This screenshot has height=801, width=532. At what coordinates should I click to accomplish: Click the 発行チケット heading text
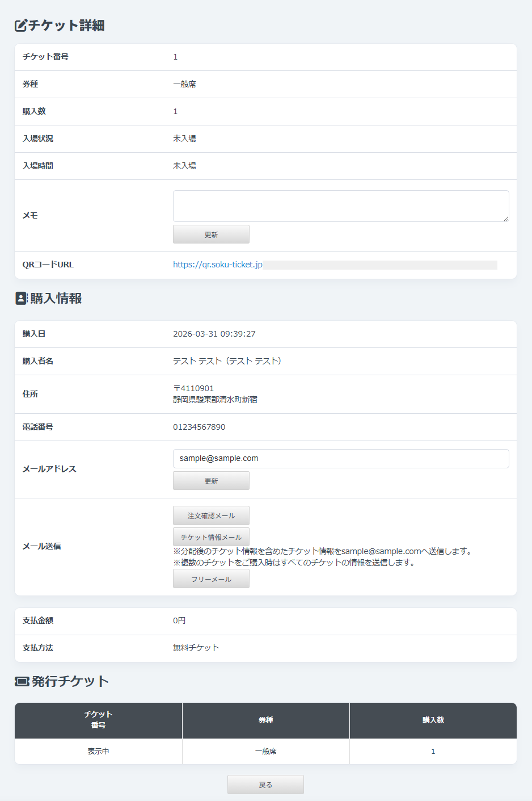coord(70,681)
